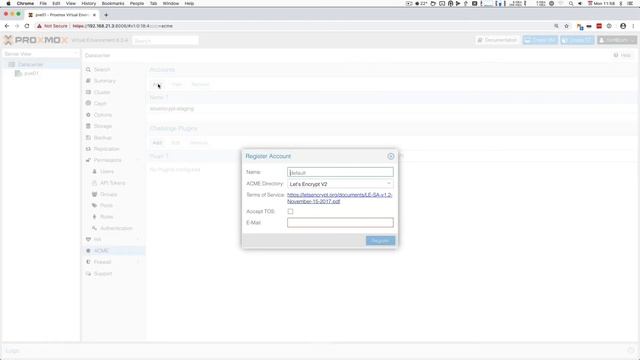Click the Create CT button
The width and height of the screenshot is (640, 360).
(x=577, y=40)
